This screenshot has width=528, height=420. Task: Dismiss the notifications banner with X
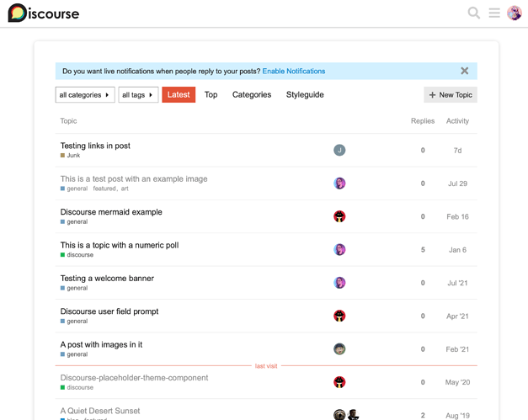tap(464, 71)
